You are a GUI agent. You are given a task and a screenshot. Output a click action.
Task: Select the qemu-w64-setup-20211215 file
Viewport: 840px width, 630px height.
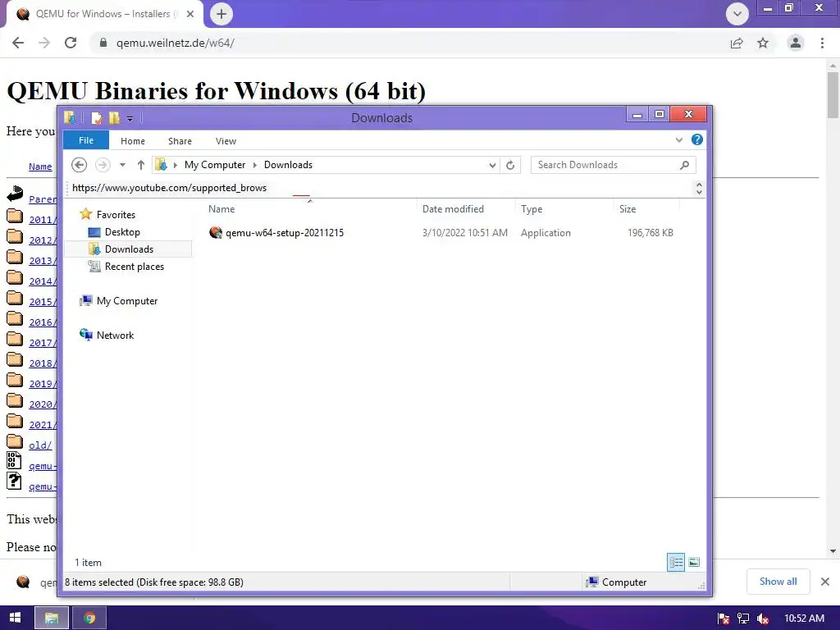pos(285,233)
